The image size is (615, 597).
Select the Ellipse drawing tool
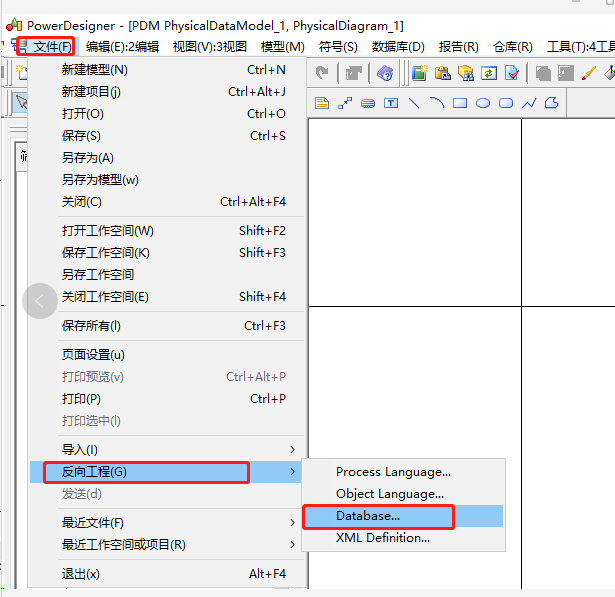[x=483, y=103]
